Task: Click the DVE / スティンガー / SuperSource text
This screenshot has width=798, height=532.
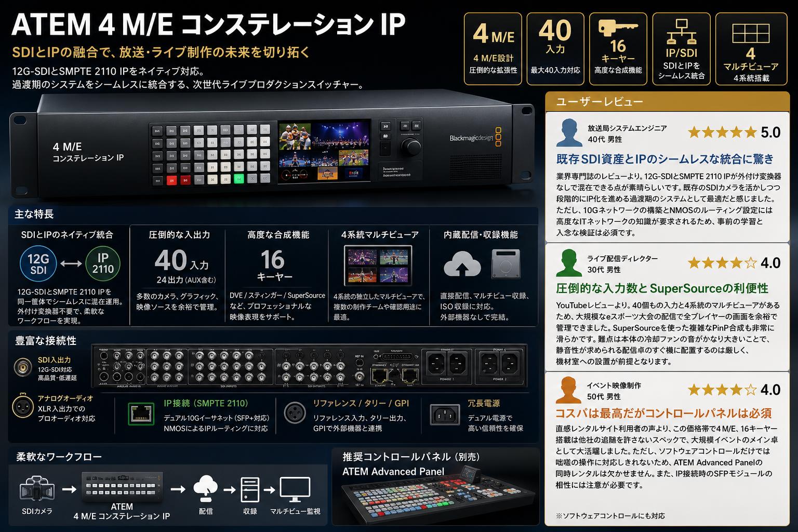Action: point(277,296)
